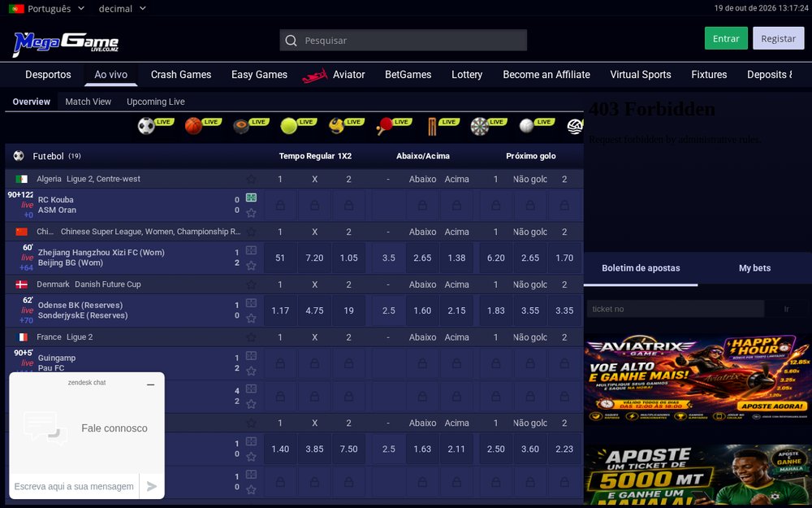Star the France Ligue 2 league
812x508 pixels.
click(251, 337)
